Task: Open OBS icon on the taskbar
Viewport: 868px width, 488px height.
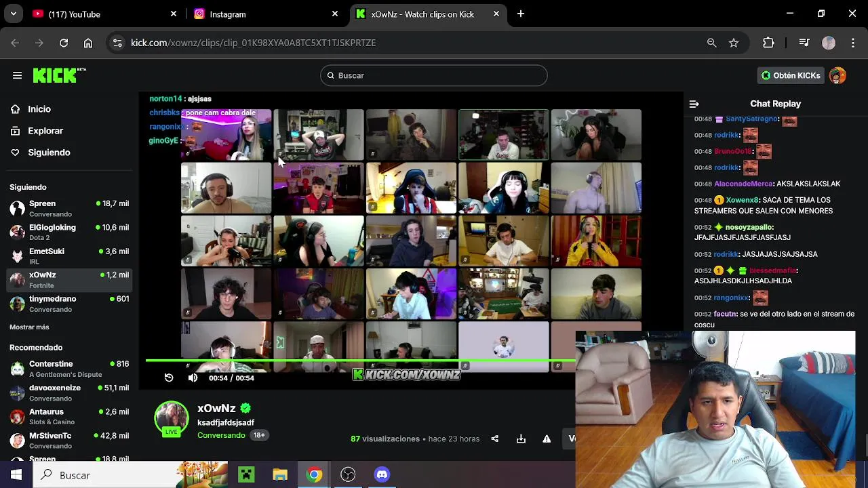Action: tap(348, 475)
